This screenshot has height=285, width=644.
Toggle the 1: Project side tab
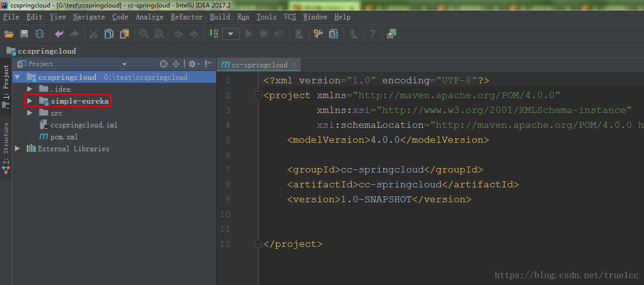click(x=5, y=87)
